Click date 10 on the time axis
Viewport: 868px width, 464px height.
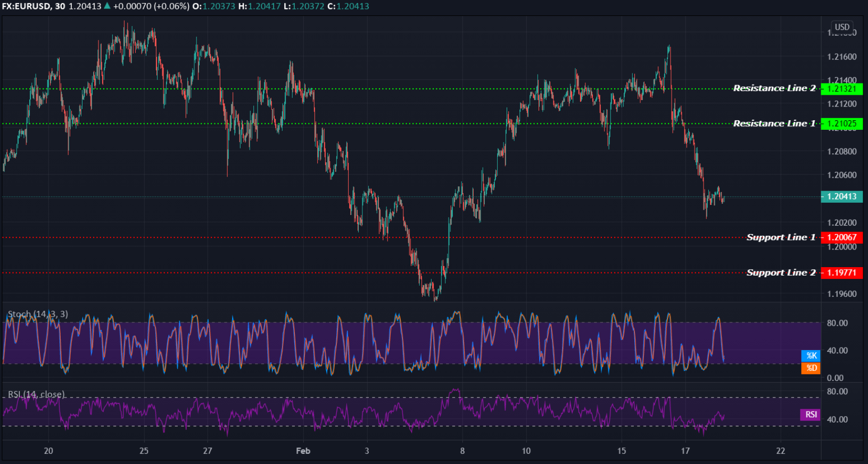click(526, 451)
